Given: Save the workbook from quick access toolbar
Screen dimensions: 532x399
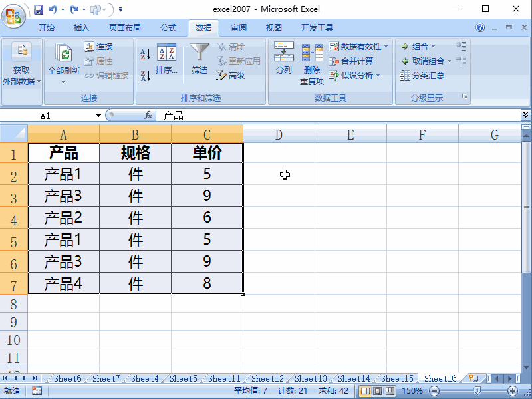Looking at the screenshot, I should pyautogui.click(x=39, y=9).
